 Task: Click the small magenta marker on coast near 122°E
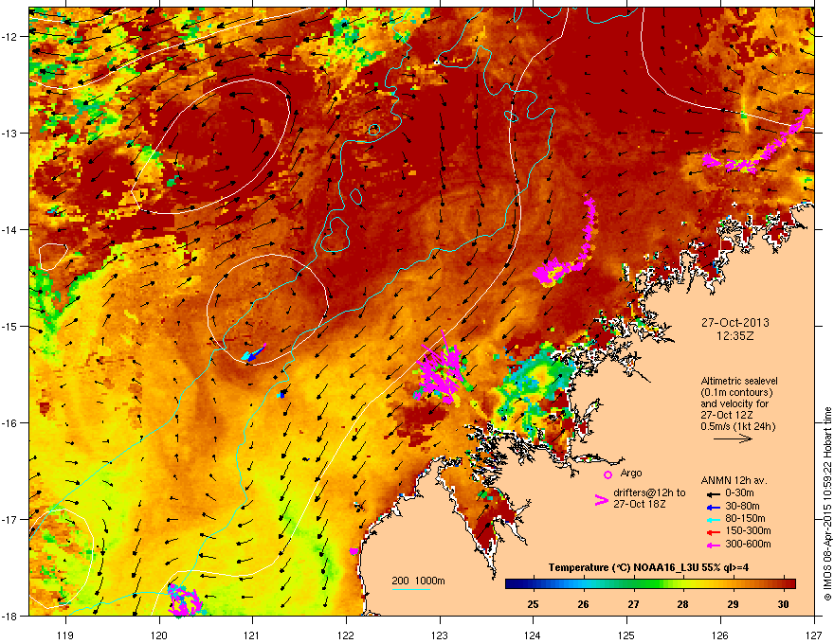[354, 551]
